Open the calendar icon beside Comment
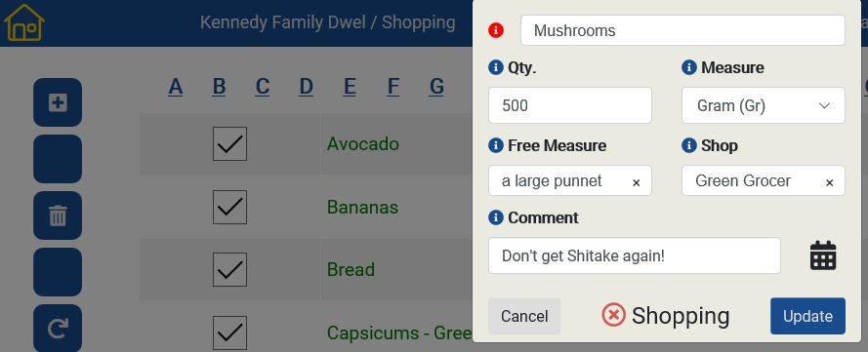The image size is (868, 352). click(x=823, y=255)
